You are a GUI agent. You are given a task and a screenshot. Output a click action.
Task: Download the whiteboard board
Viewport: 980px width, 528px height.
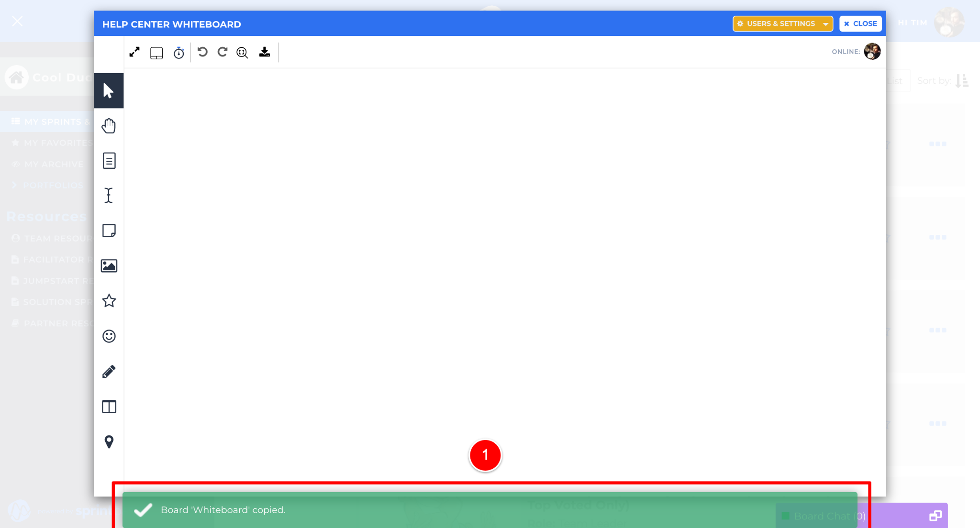[x=265, y=52]
